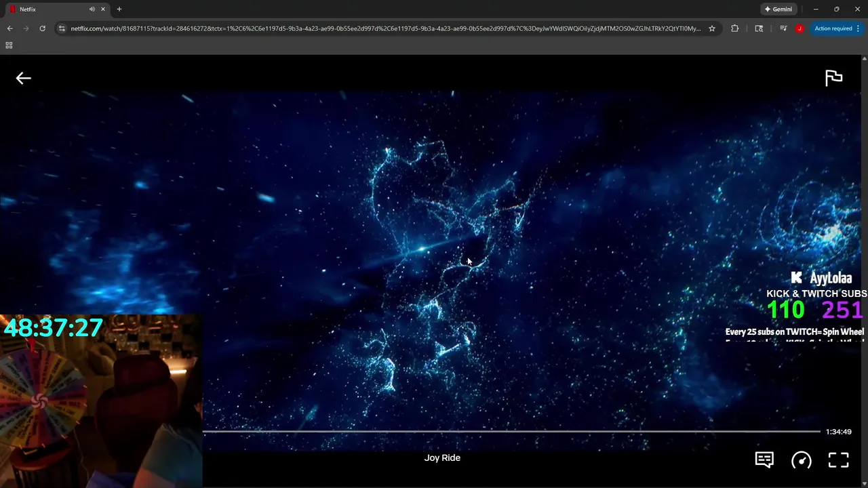Open playback speed control
Screen dimensions: 868x488
click(802, 460)
